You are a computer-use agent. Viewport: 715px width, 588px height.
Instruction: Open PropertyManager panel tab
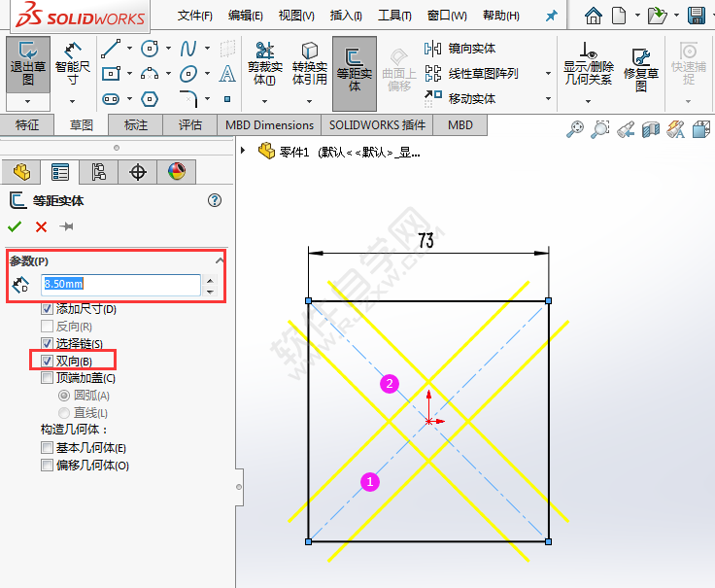59,172
